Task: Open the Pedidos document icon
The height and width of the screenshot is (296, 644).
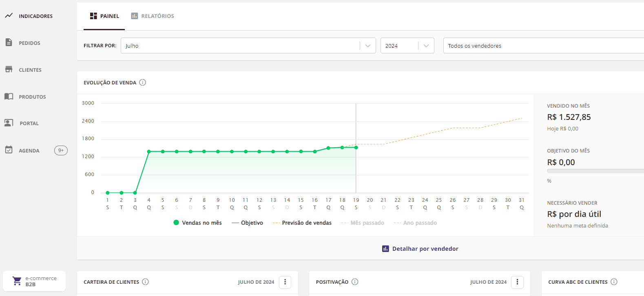Action: (x=9, y=42)
